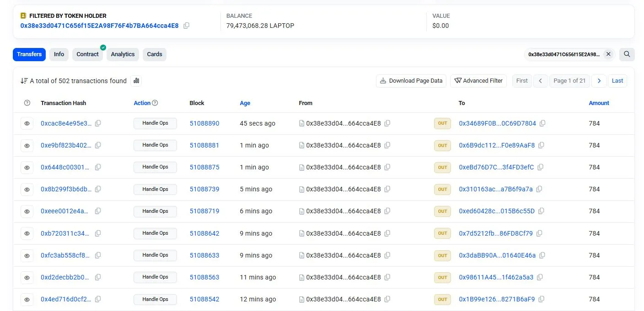Copy recipient address 0x3daBB90A...01640E46a
This screenshot has height=311, width=644.
click(x=542, y=255)
